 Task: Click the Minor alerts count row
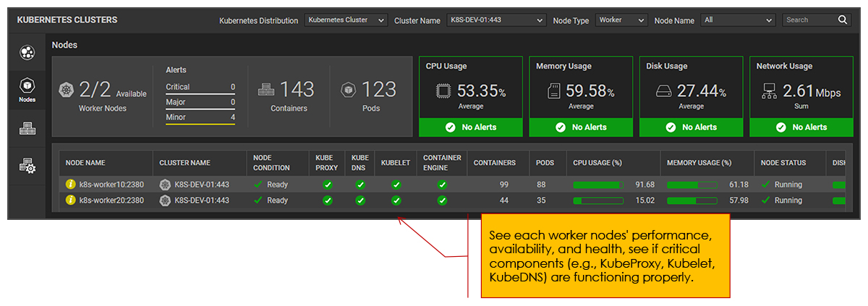pyautogui.click(x=200, y=117)
